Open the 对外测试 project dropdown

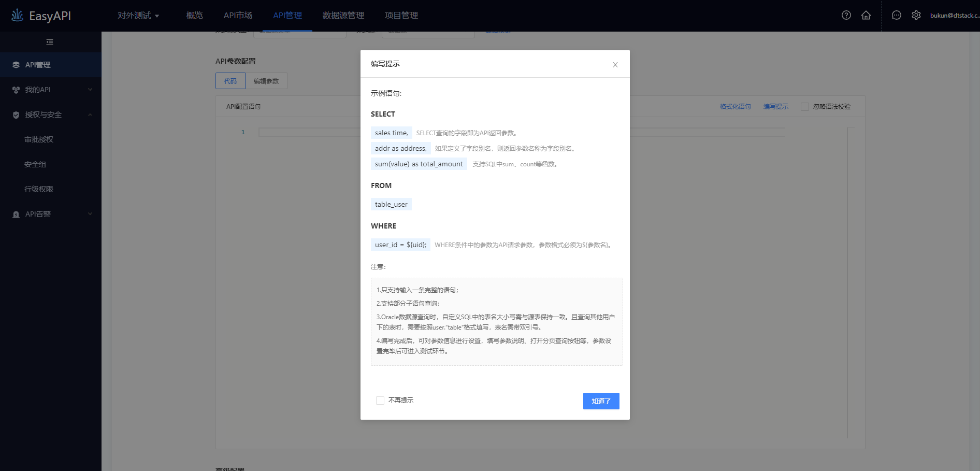point(138,16)
